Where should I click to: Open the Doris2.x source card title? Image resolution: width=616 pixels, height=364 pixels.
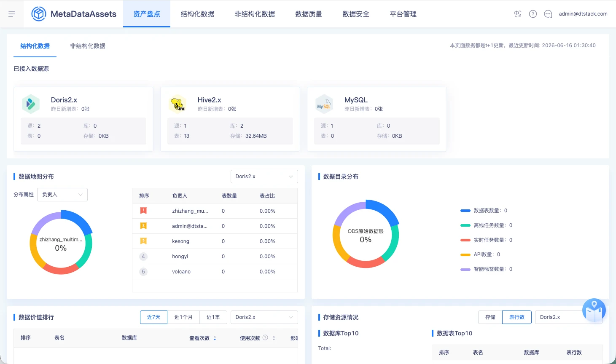(x=64, y=100)
